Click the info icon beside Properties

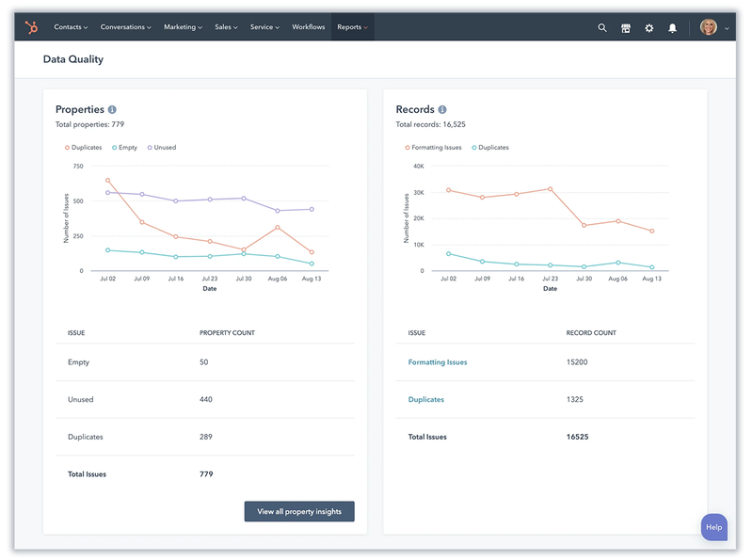click(x=112, y=109)
